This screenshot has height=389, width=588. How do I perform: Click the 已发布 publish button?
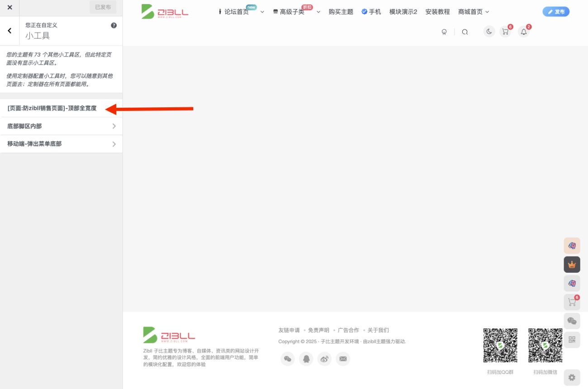point(103,7)
